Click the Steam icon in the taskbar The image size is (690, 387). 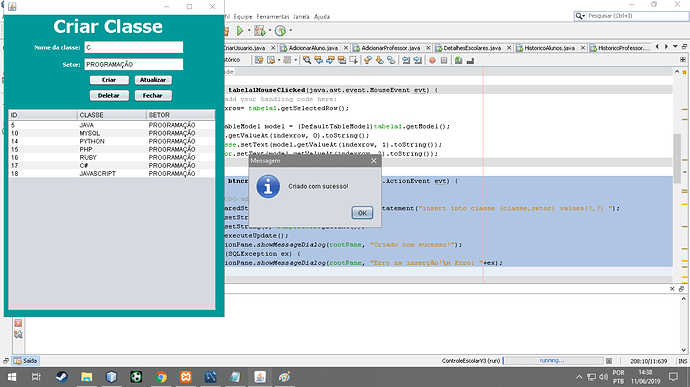pyautogui.click(x=61, y=377)
